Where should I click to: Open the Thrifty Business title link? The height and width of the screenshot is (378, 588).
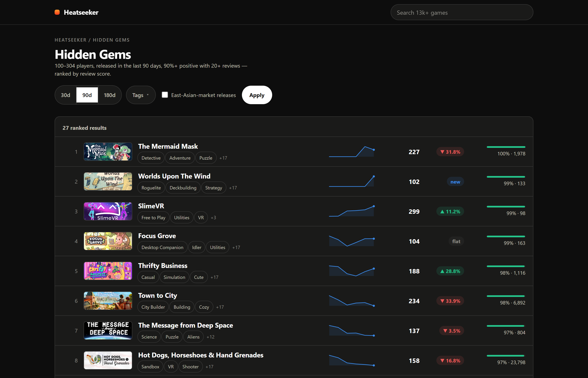(163, 266)
